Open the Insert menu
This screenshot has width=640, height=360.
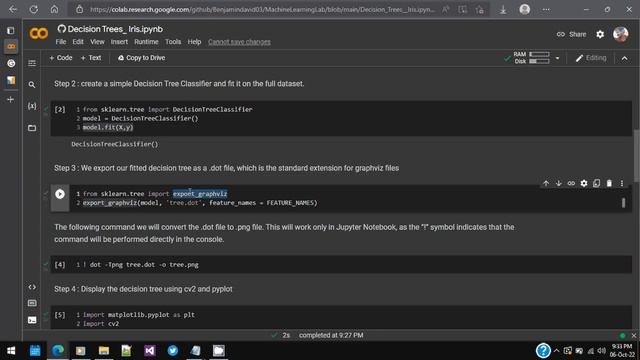pos(119,42)
